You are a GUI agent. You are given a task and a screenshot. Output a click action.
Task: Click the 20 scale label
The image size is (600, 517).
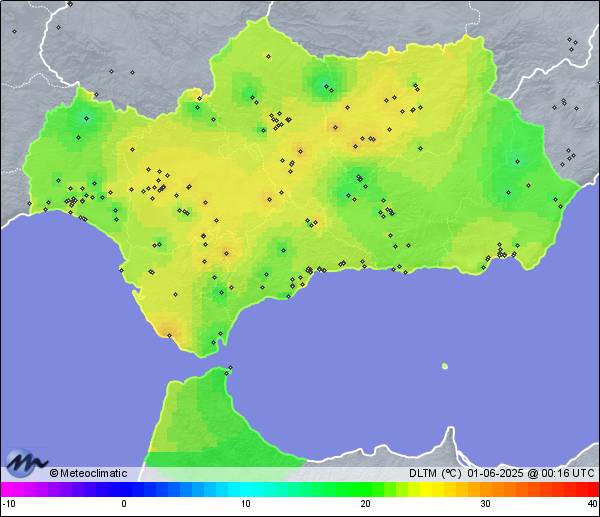click(365, 504)
